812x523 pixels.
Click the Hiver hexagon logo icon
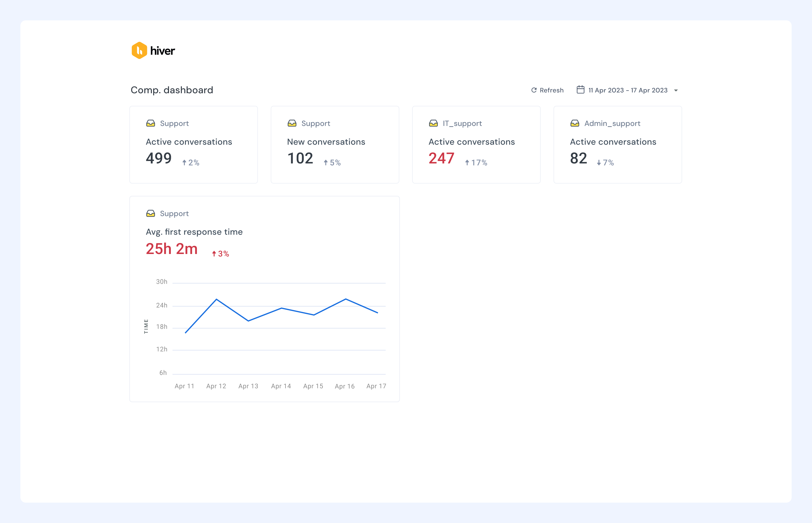click(139, 50)
